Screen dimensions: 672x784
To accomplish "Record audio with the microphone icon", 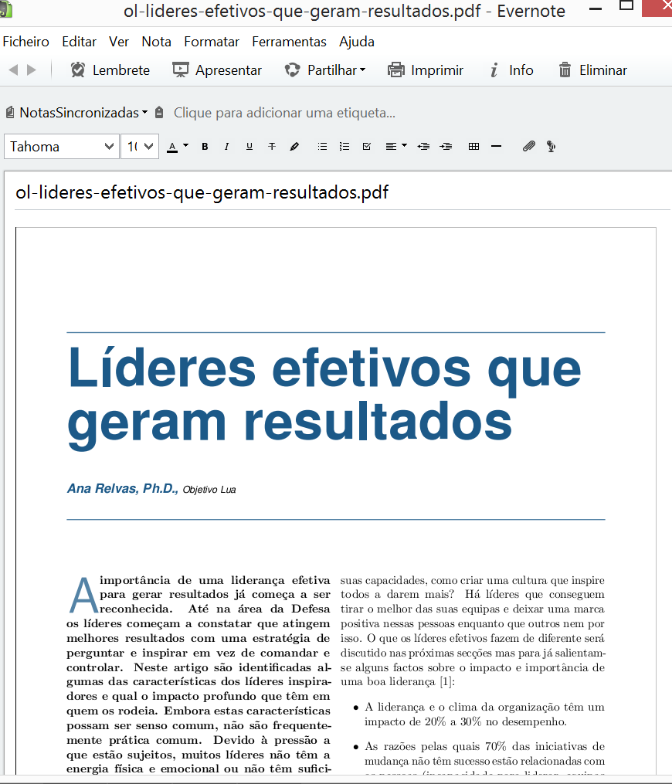I will 551,147.
